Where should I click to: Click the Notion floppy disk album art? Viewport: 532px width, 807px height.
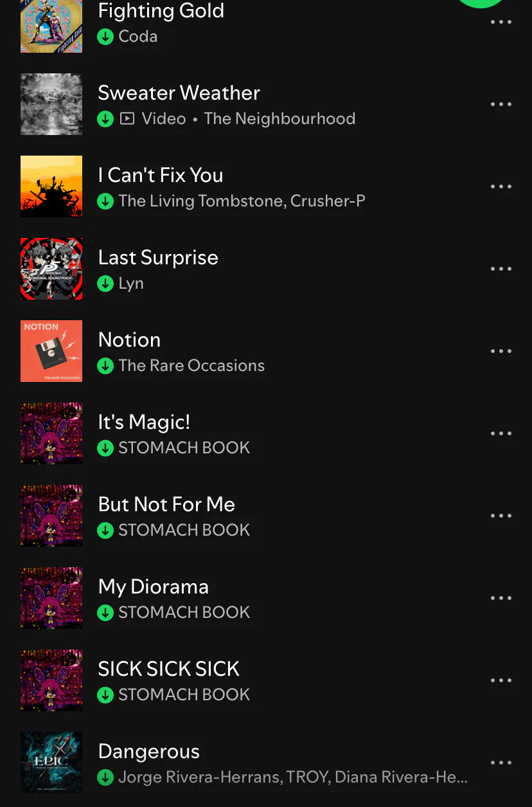[51, 351]
